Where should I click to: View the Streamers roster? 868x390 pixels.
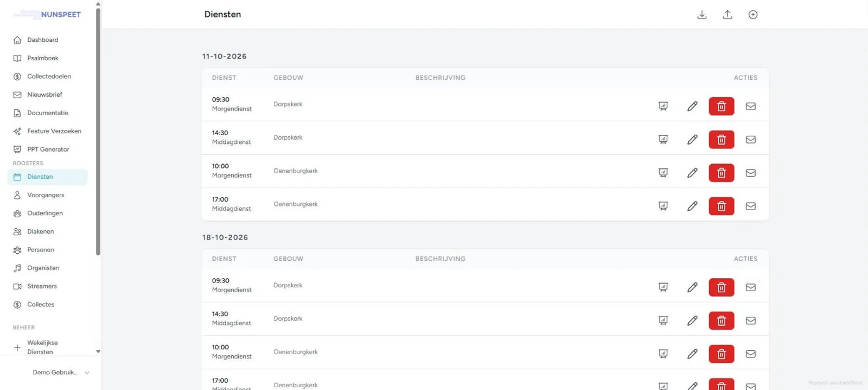[47, 286]
